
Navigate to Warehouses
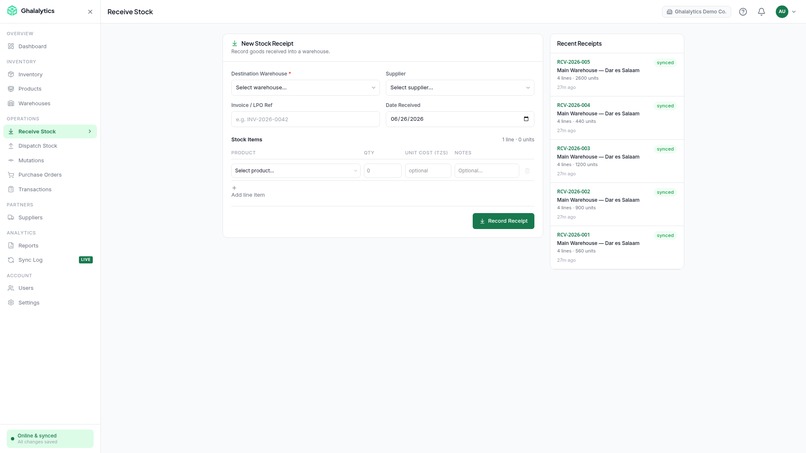50,103
